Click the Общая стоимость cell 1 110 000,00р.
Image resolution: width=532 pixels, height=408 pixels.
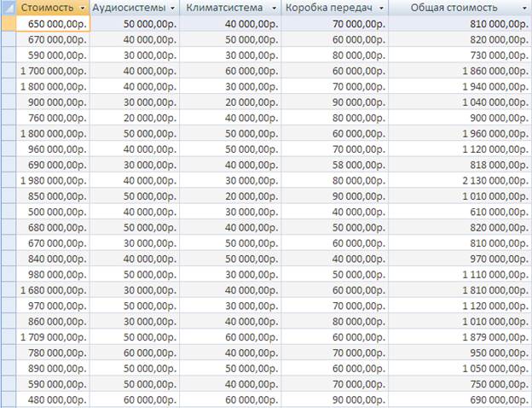click(x=460, y=274)
